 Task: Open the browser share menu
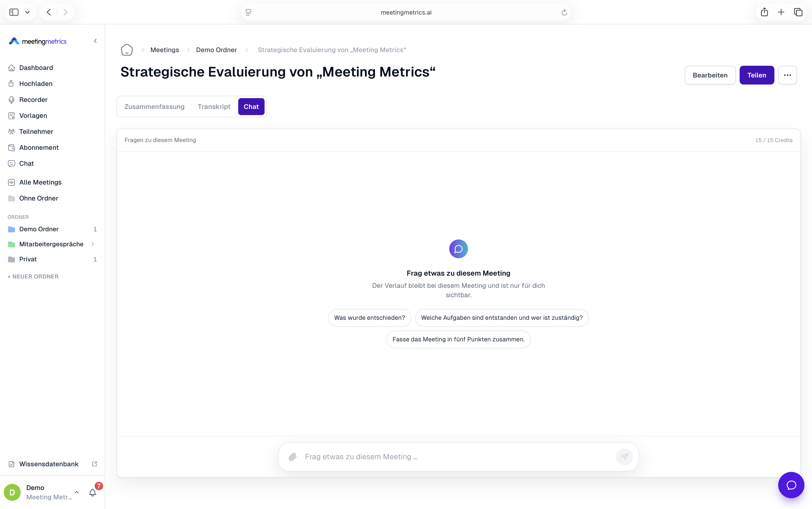tap(764, 12)
